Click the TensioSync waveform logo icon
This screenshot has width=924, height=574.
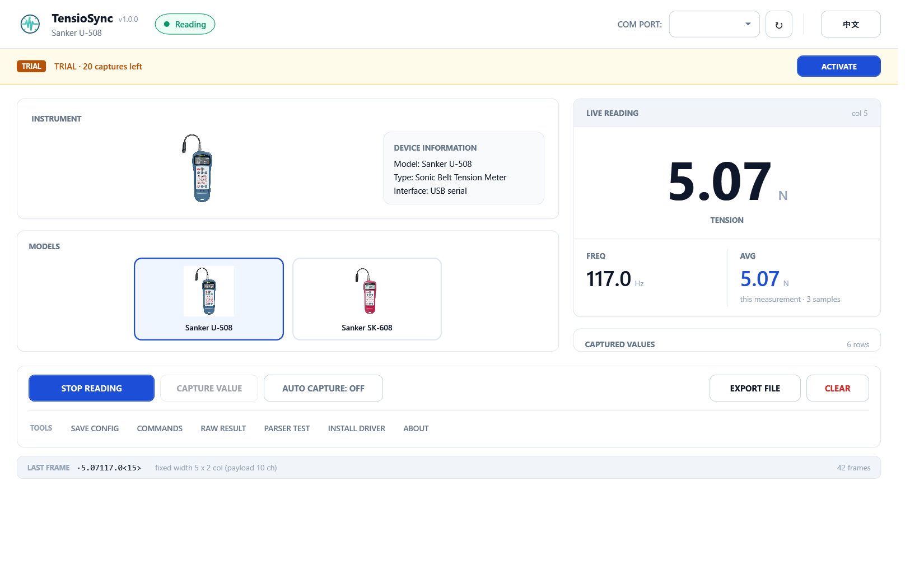click(x=30, y=24)
